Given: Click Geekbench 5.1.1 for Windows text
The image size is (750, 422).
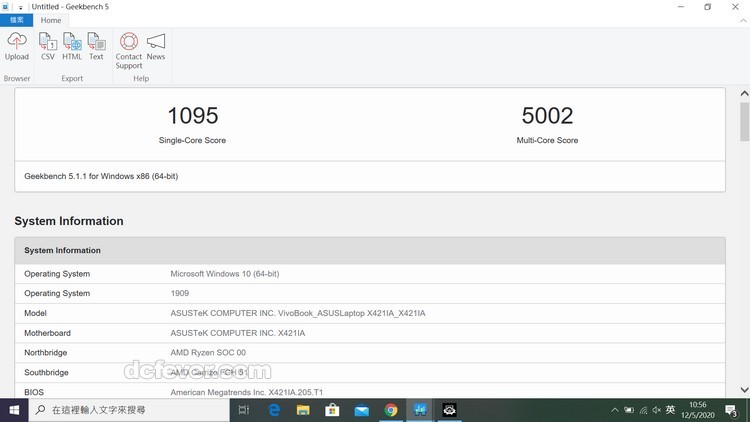Looking at the screenshot, I should coord(101,176).
